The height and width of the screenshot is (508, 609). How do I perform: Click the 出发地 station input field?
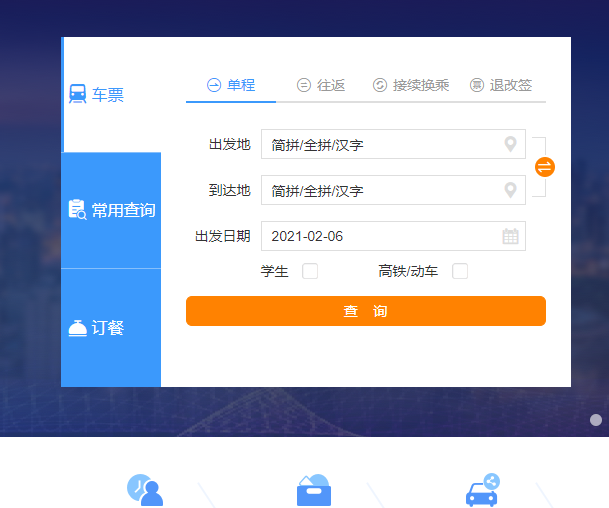(x=380, y=145)
